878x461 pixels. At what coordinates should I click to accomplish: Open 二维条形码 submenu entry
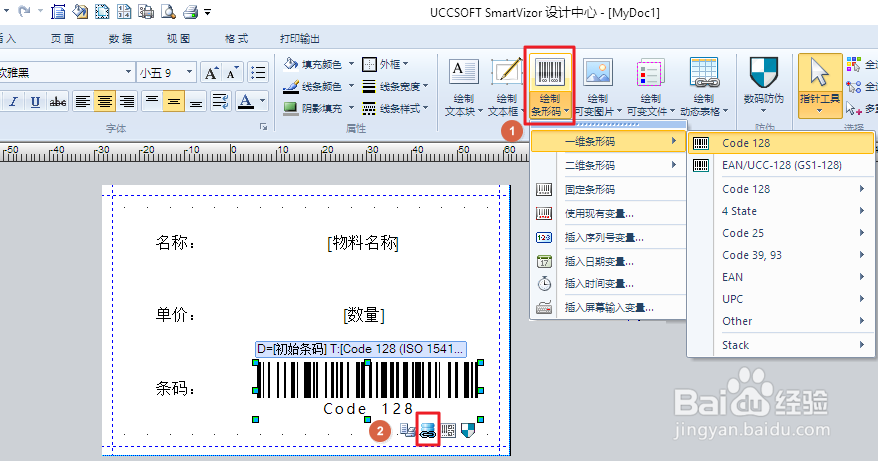[608, 165]
